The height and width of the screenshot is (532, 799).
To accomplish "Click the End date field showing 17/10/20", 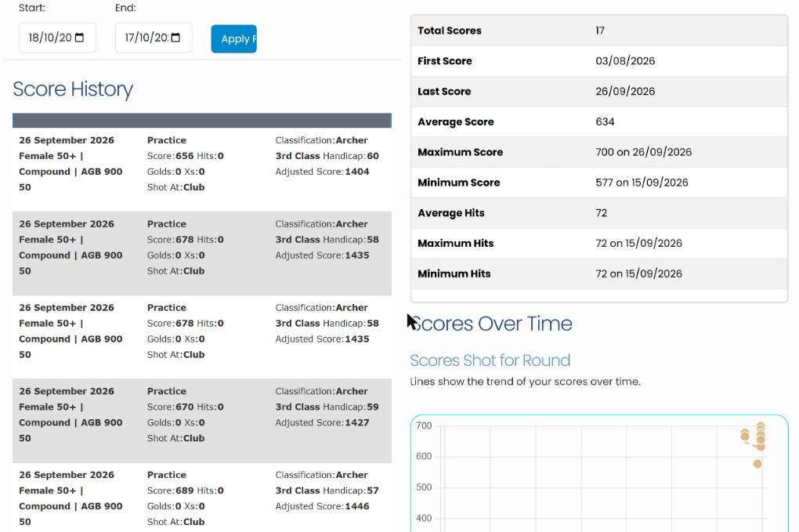I will click(154, 38).
